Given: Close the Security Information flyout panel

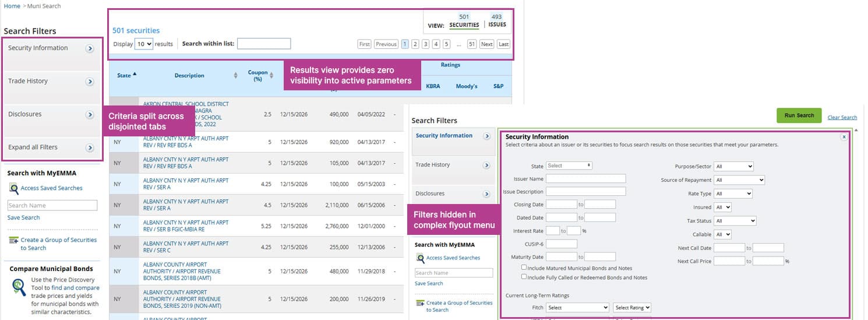Looking at the screenshot, I should click(x=844, y=136).
